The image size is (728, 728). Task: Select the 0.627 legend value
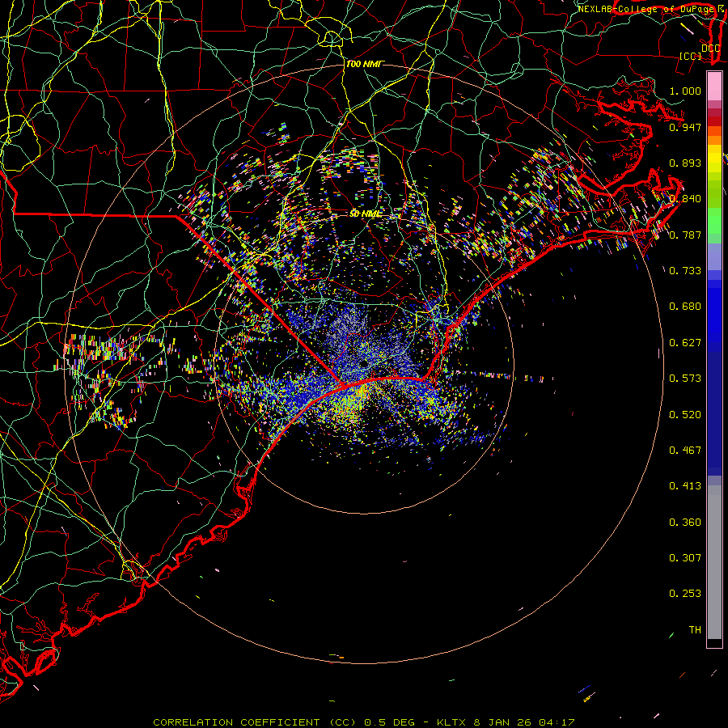[685, 343]
